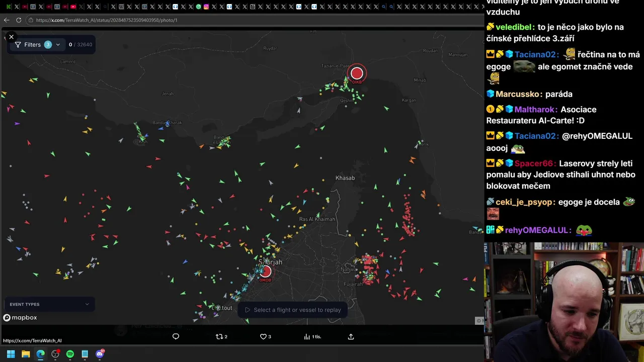Open Maltharok's chat username
This screenshot has width=644, height=362.
pos(535,110)
